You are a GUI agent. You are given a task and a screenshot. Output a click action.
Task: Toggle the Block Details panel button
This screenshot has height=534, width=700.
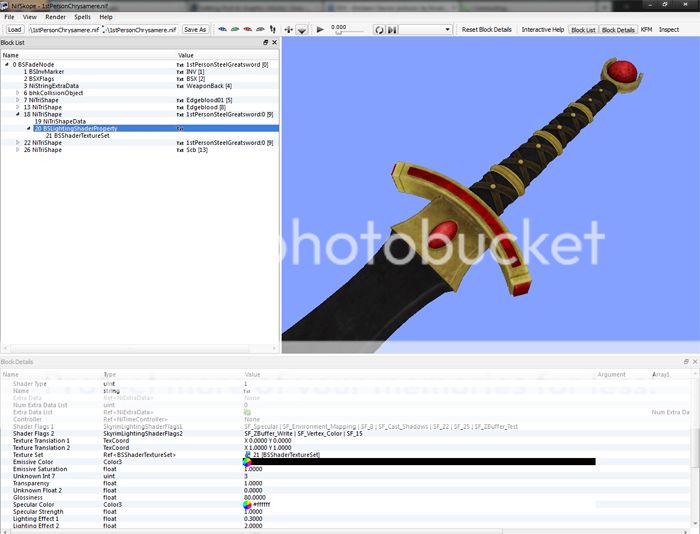(618, 30)
